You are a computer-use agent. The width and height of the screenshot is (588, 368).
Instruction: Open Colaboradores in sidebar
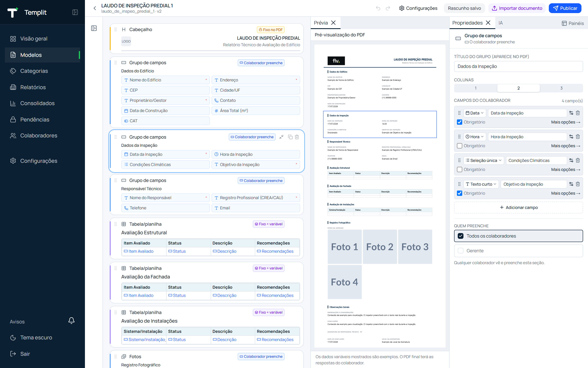(x=42, y=136)
